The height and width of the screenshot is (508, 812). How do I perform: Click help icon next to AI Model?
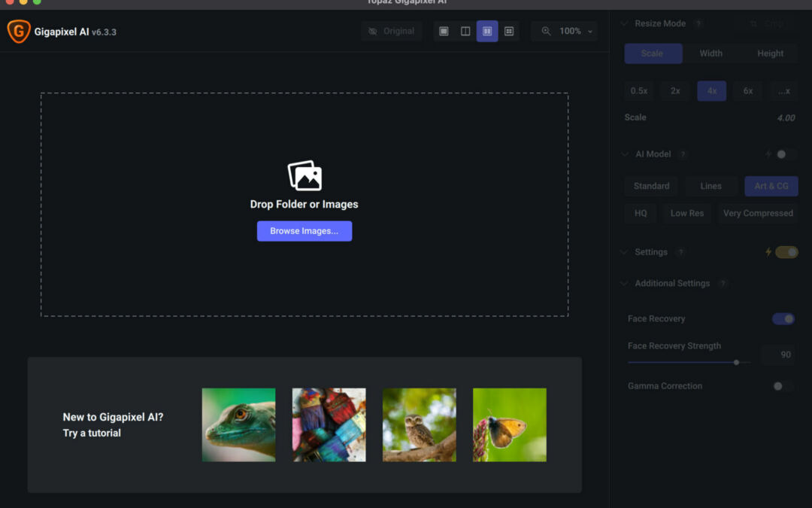(x=683, y=154)
